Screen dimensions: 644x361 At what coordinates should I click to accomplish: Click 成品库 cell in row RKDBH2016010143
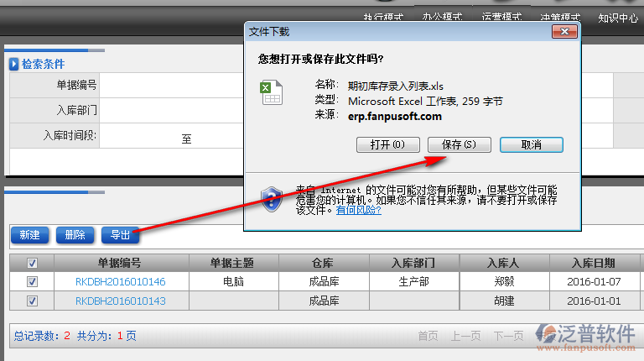(x=324, y=301)
